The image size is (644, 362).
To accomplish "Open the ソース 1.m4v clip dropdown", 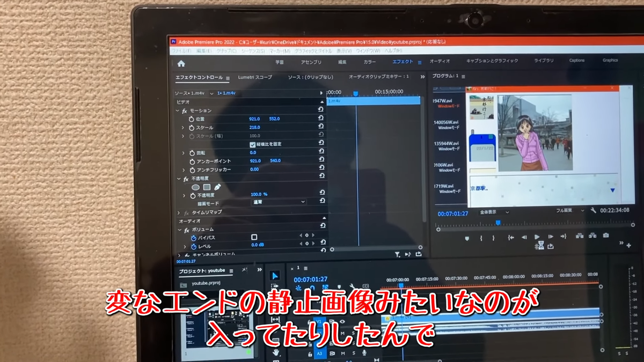I will 211,93.
